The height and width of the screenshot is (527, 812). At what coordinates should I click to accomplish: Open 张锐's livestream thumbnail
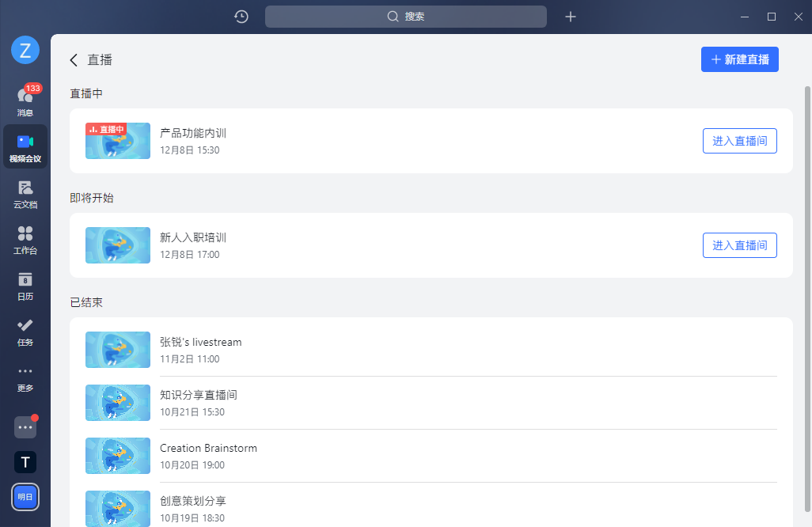pos(118,350)
